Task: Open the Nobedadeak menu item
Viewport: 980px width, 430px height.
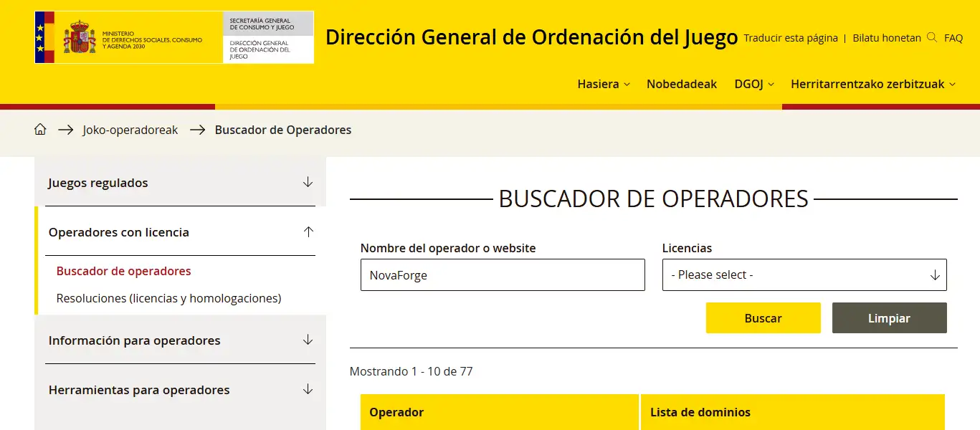Action: click(x=682, y=84)
